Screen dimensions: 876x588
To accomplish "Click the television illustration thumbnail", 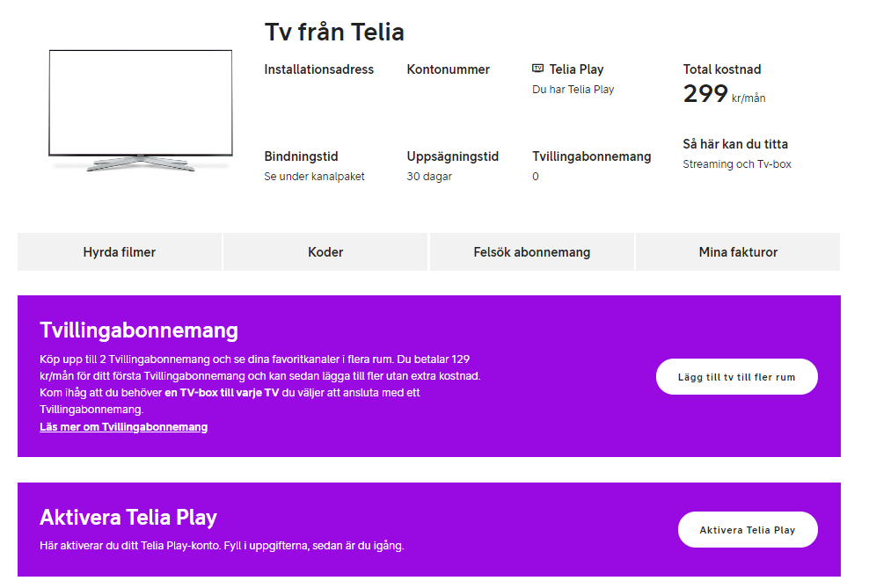I will pyautogui.click(x=141, y=105).
